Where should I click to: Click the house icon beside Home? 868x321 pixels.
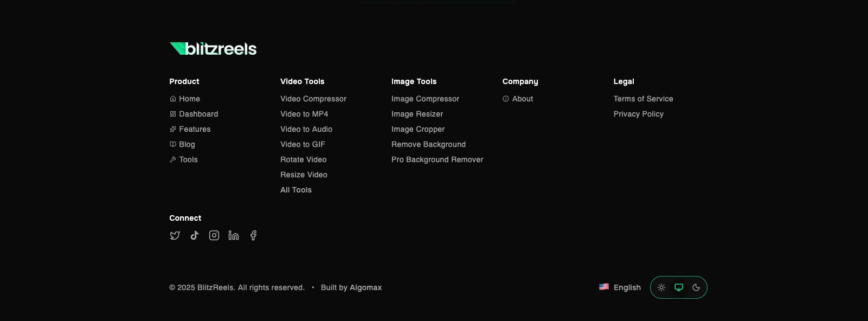173,99
